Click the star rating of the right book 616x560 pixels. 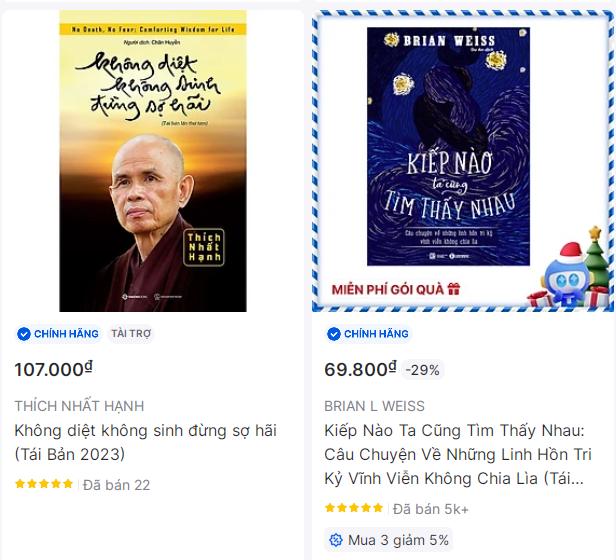tap(354, 508)
